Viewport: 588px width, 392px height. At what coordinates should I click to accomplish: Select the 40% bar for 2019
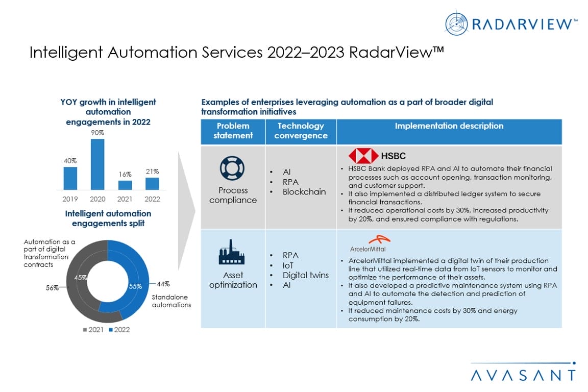70,178
